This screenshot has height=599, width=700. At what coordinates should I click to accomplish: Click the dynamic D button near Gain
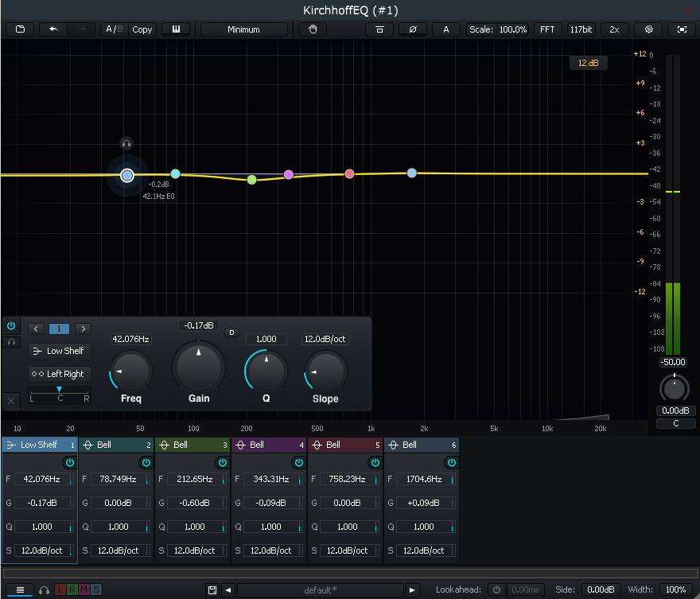(231, 333)
